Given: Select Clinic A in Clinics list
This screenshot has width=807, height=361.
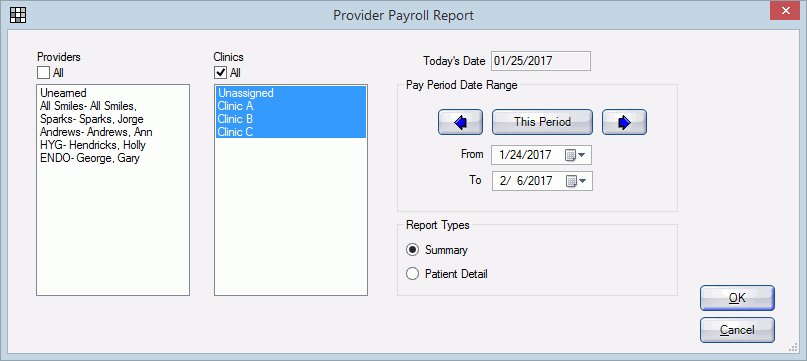Looking at the screenshot, I should tap(291, 106).
